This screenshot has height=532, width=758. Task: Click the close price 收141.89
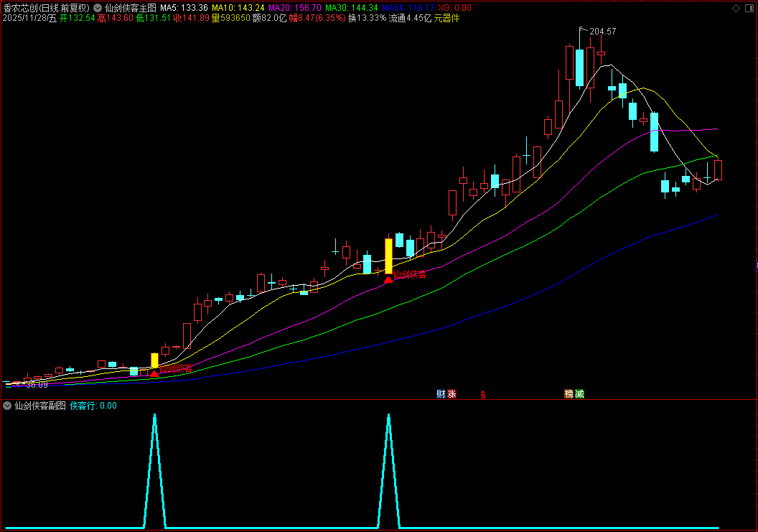point(192,19)
